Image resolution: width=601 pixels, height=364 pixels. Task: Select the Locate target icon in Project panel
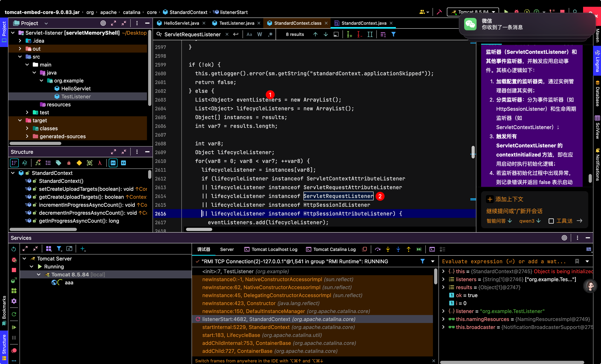(x=103, y=23)
